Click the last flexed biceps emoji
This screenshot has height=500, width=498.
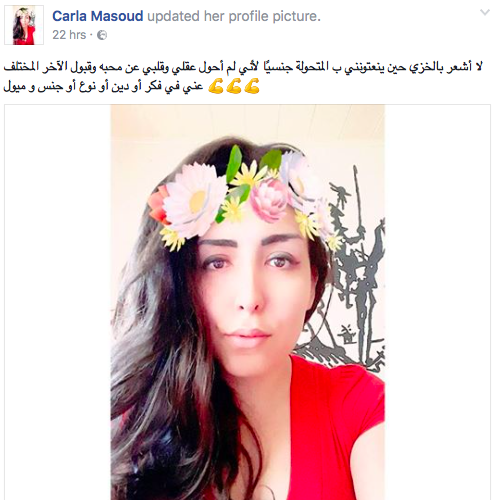[x=252, y=86]
